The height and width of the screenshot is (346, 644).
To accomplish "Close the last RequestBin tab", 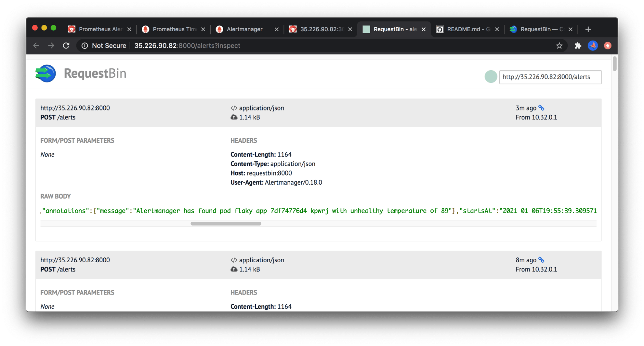I will coord(570,29).
